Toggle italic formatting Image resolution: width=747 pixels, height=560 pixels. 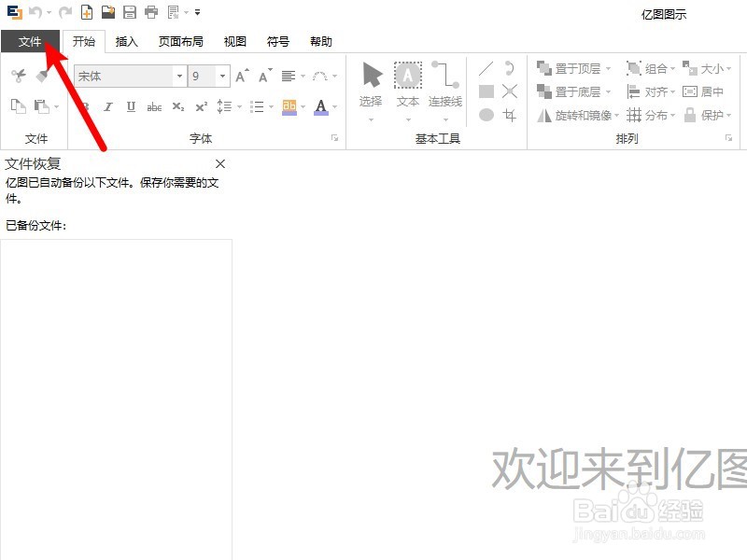[x=108, y=106]
